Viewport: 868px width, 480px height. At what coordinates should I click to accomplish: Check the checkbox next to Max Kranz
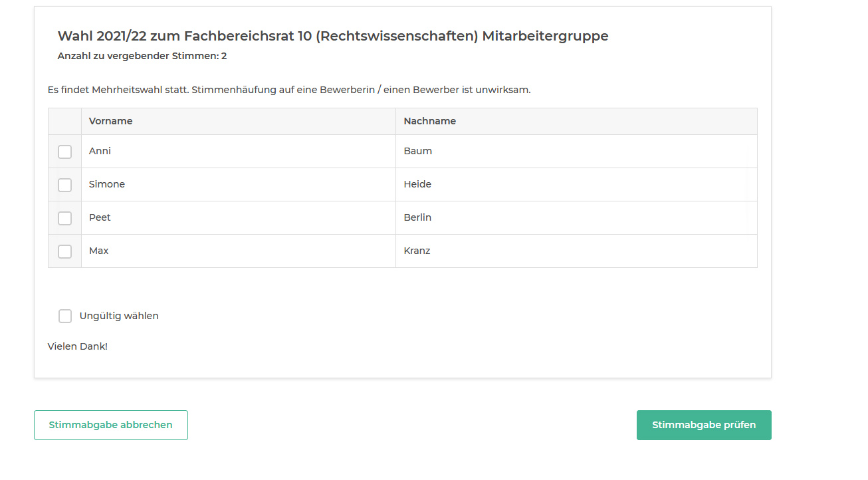pyautogui.click(x=64, y=251)
